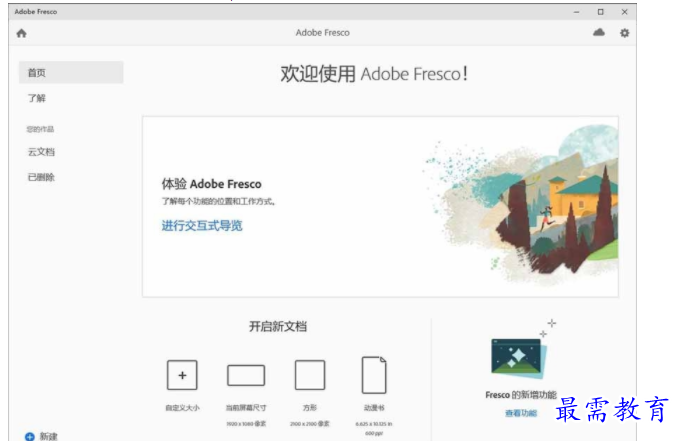Open 了解 in the sidebar

(x=37, y=98)
